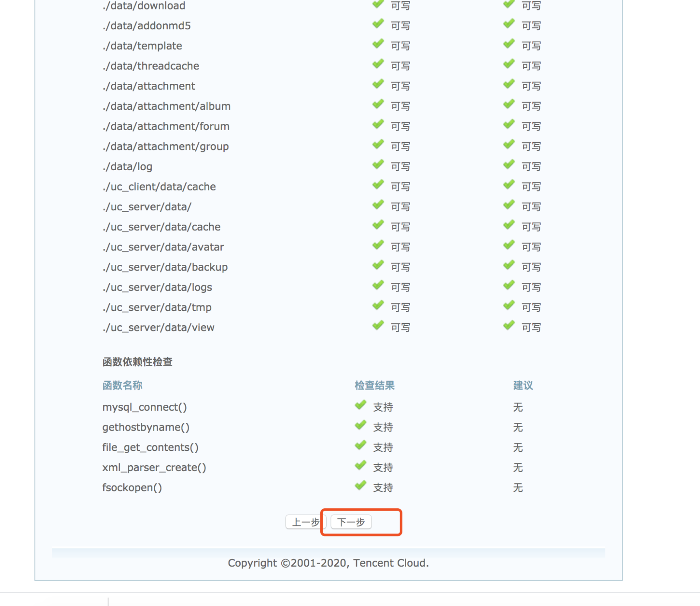Select the ./uc_server/data/tmp directory name
This screenshot has width=700, height=606.
(x=157, y=308)
